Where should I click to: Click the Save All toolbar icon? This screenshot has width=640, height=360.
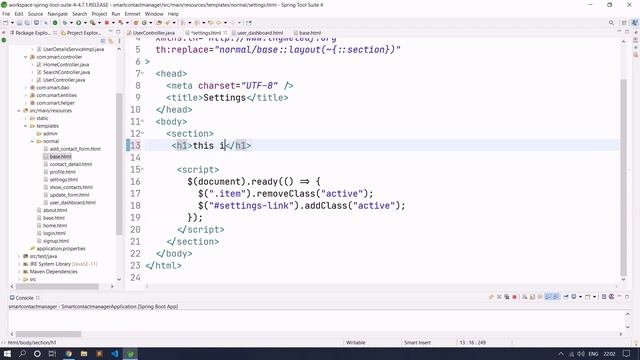click(27, 23)
